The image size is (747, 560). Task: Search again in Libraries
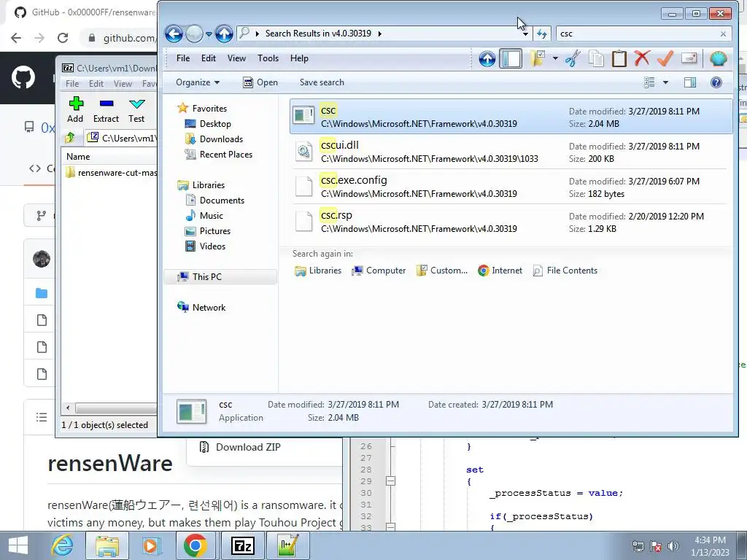coord(318,271)
